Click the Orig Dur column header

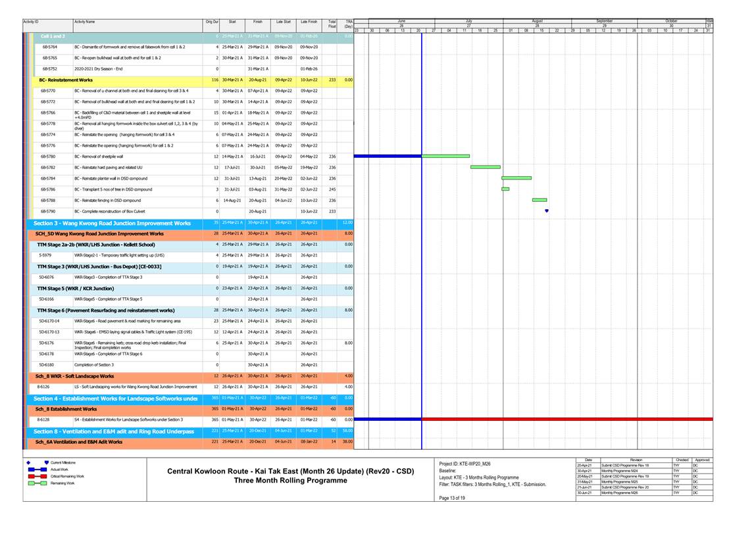[212, 22]
